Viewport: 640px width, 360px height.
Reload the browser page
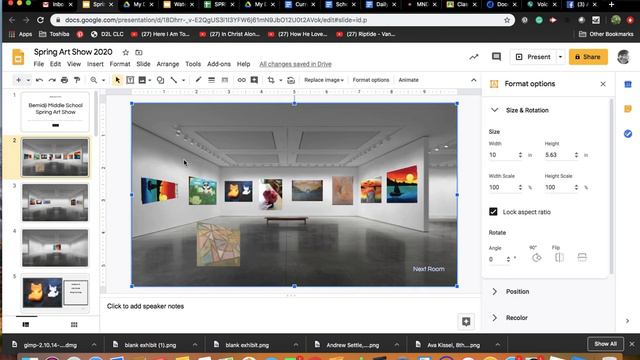40,20
